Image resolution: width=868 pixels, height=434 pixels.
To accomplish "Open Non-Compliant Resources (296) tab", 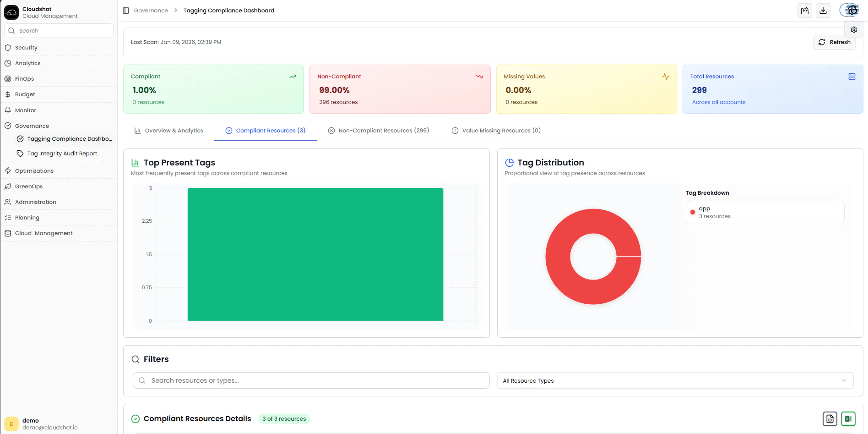I will [379, 131].
